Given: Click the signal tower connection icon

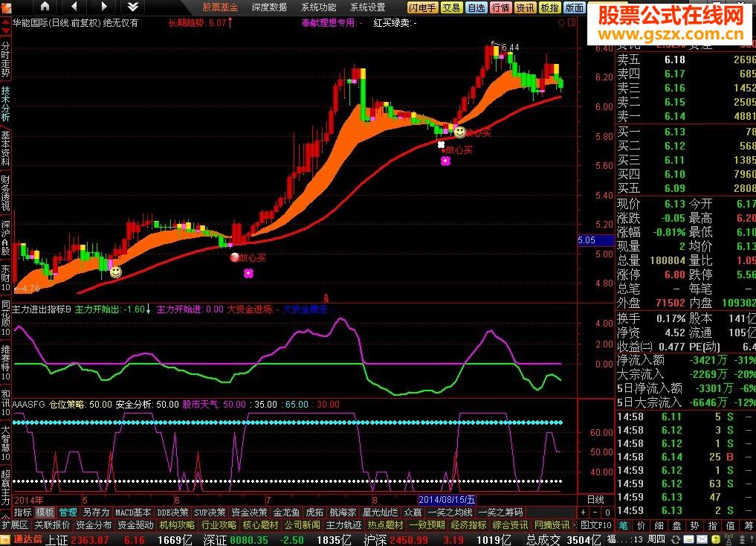Looking at the screenshot, I should [729, 539].
